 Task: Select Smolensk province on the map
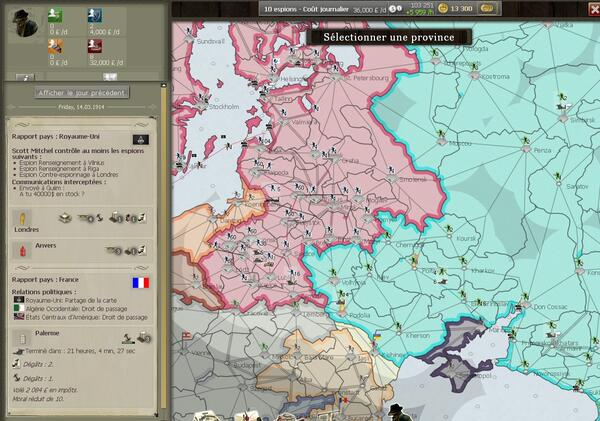coord(392,178)
